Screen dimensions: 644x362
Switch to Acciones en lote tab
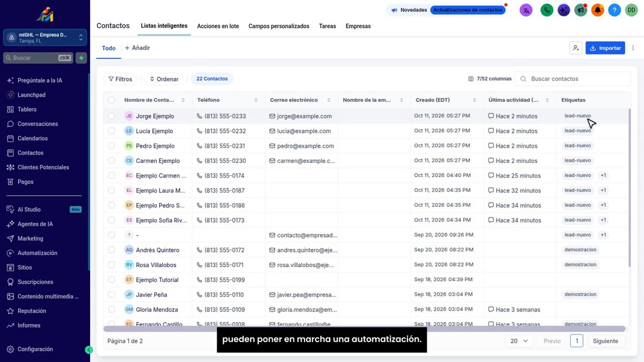pyautogui.click(x=218, y=26)
